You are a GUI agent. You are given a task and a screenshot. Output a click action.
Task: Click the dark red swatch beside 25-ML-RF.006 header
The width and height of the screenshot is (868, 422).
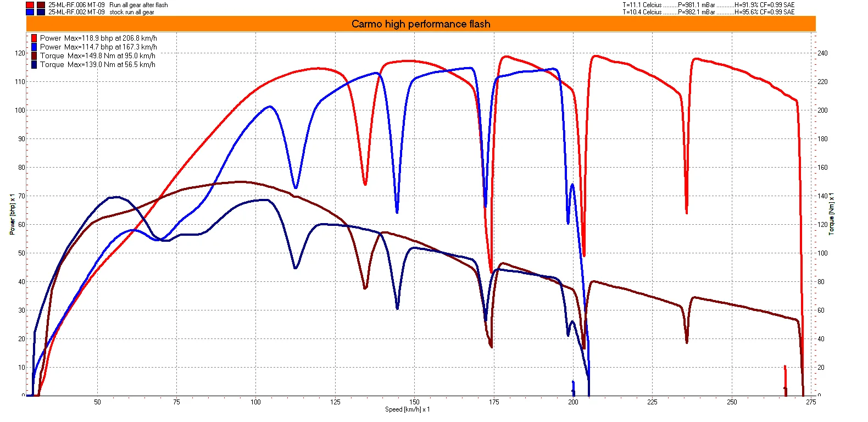pos(41,5)
